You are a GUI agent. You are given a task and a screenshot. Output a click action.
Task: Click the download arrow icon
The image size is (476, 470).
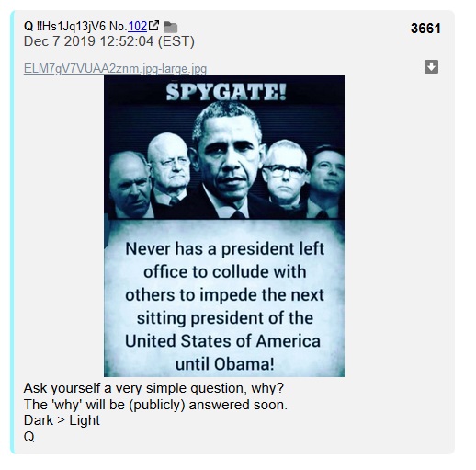click(431, 67)
